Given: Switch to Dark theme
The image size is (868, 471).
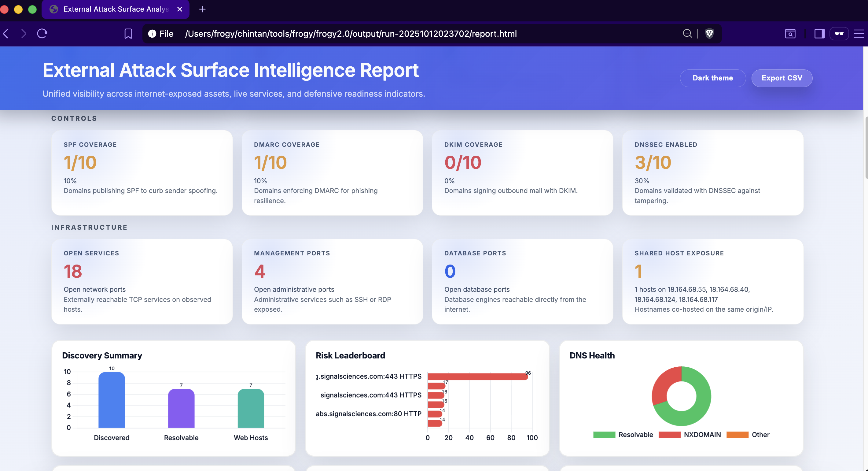Looking at the screenshot, I should [x=712, y=78].
